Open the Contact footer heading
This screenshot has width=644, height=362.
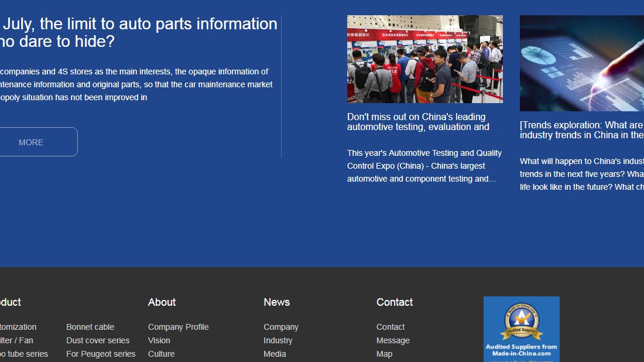(x=395, y=302)
